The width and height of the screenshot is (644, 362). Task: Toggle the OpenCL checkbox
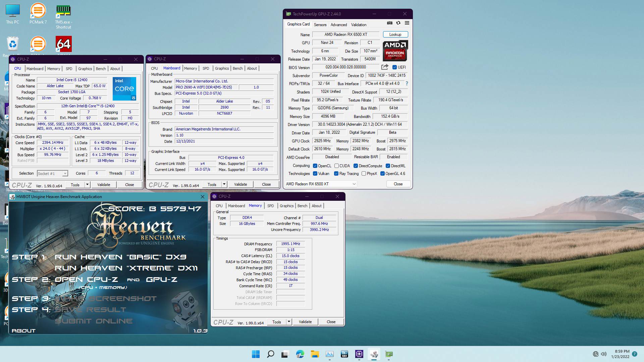[315, 166]
